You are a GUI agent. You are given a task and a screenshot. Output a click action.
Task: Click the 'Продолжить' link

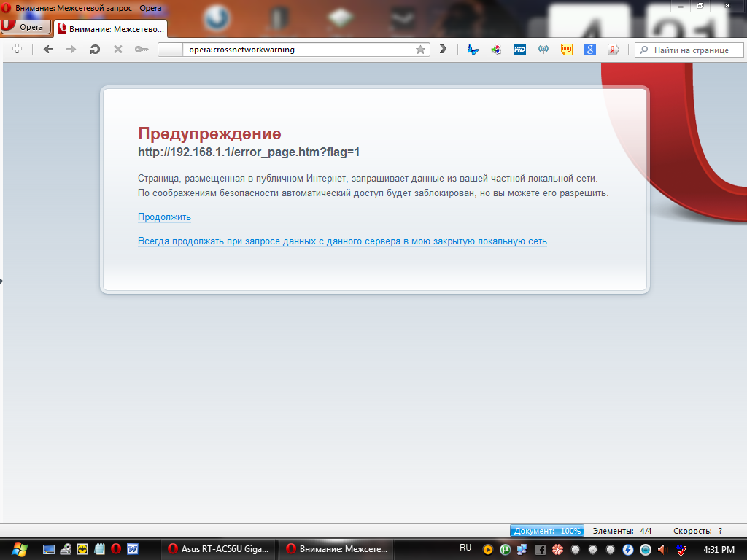click(164, 217)
